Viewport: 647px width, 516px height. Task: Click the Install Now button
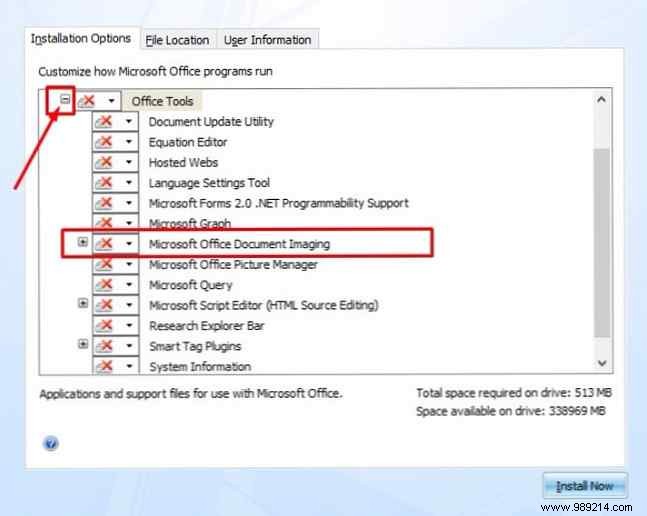[x=585, y=486]
